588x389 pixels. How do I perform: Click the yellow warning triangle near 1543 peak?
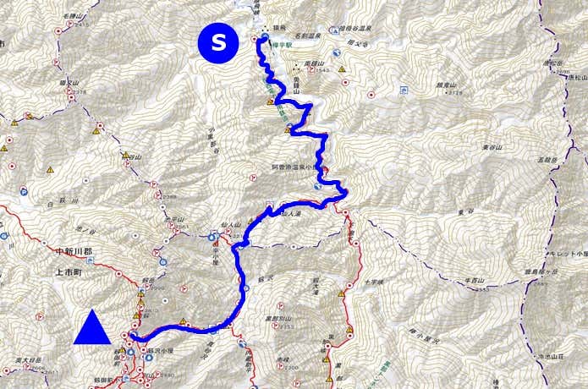pos(342,69)
